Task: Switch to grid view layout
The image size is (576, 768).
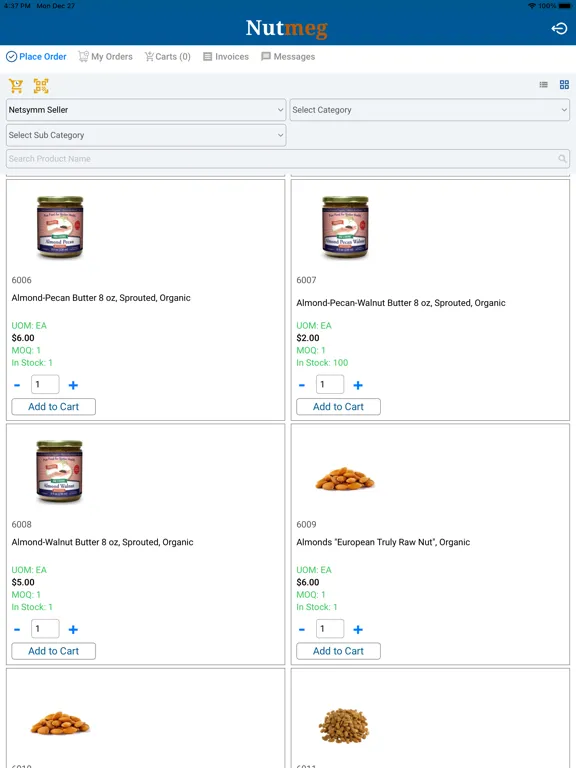Action: click(x=564, y=85)
